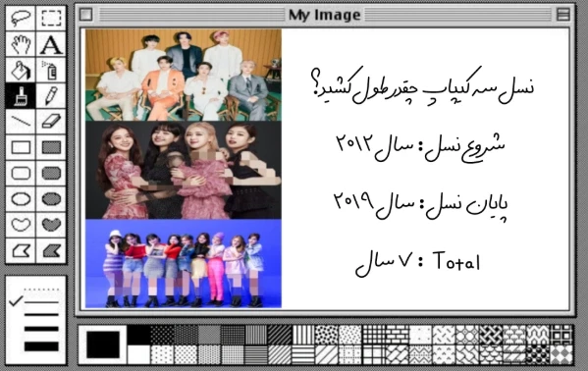
Task: Pick the thickest line width bar
Action: [41, 346]
